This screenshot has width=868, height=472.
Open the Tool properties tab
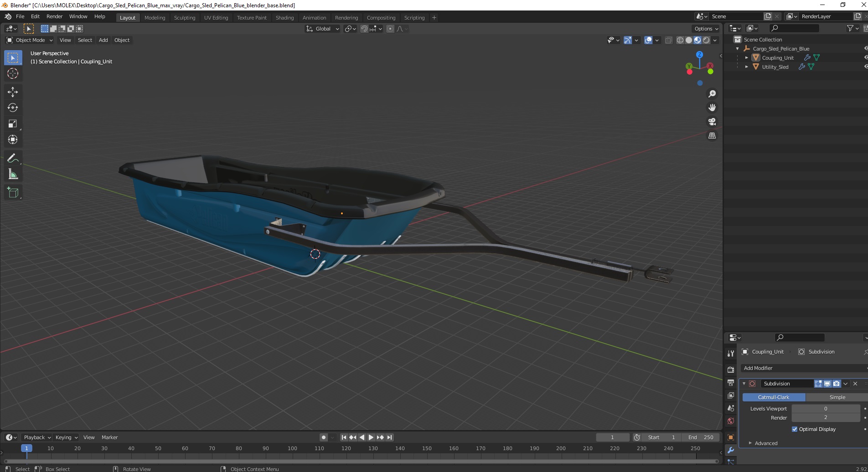point(731,354)
